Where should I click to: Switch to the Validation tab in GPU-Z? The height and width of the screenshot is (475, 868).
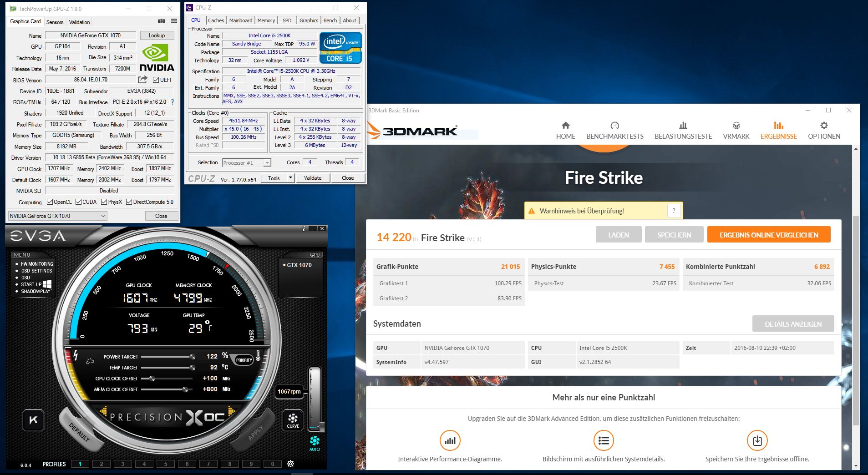[x=79, y=22]
